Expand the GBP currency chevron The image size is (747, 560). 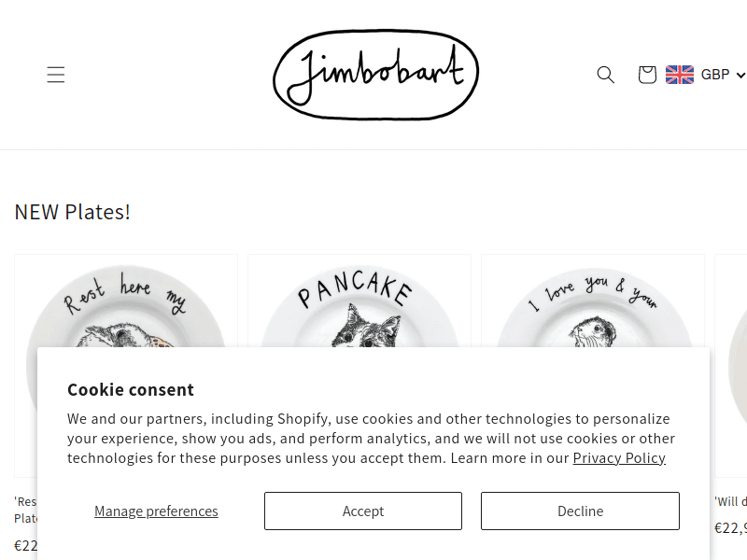coord(740,76)
